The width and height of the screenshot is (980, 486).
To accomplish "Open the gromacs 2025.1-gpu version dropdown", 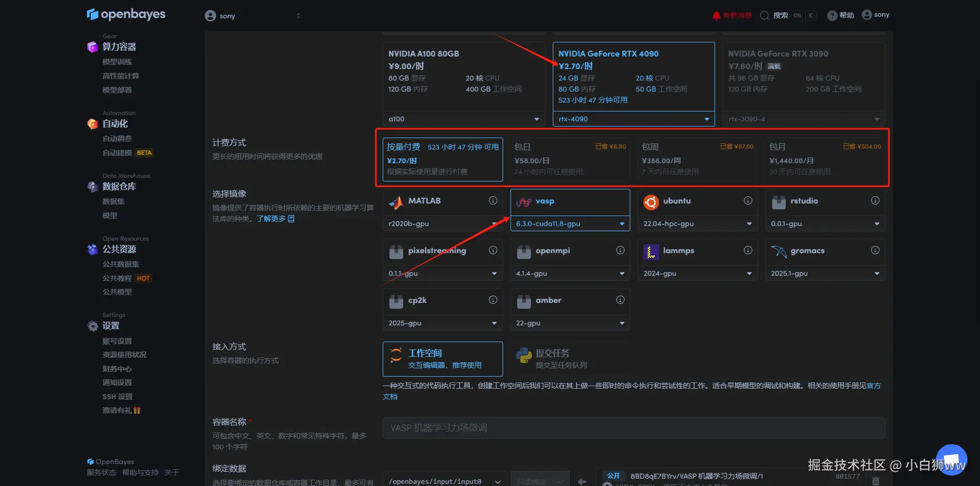I will click(x=825, y=274).
